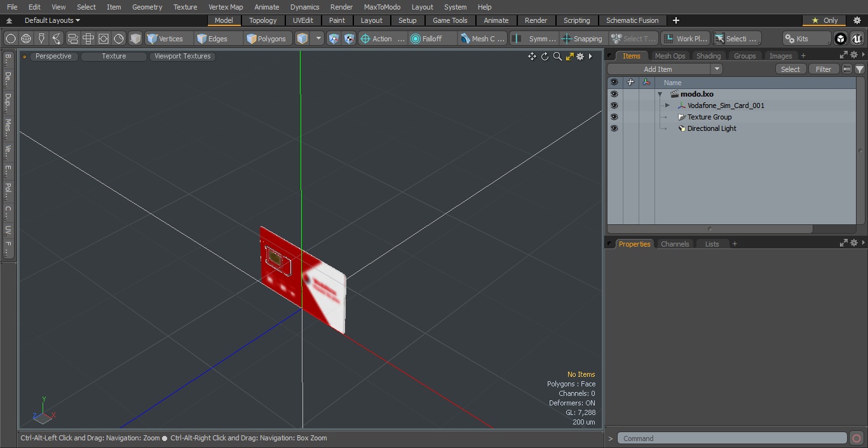This screenshot has width=868, height=448.
Task: Add a new tab beside Images
Action: coord(803,56)
